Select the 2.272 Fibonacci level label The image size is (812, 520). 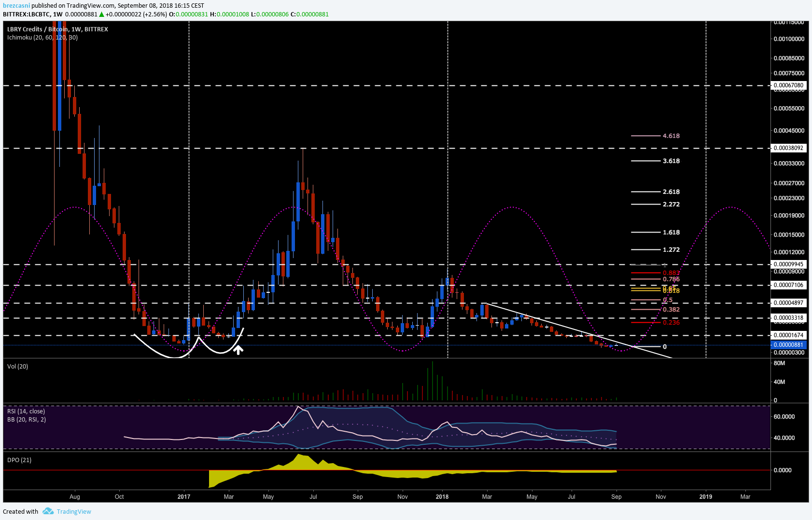[x=671, y=205]
